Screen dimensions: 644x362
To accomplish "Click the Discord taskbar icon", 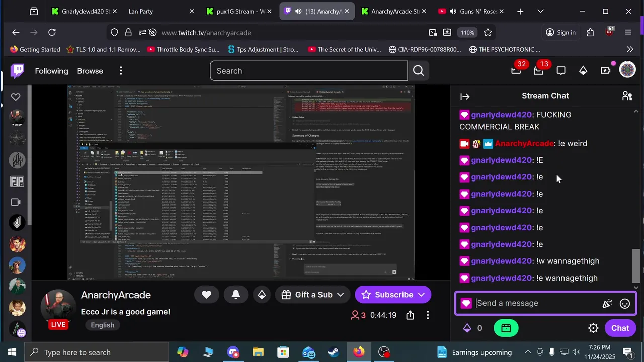I will pos(233,352).
